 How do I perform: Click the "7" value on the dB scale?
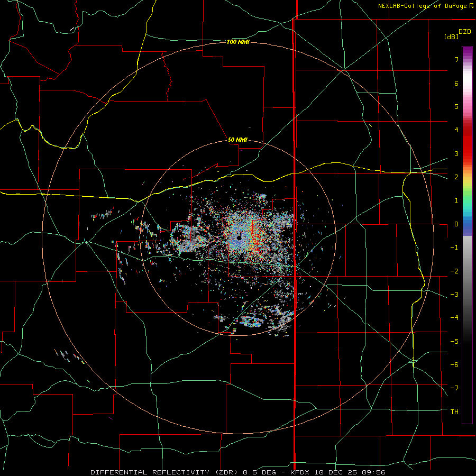click(x=456, y=59)
